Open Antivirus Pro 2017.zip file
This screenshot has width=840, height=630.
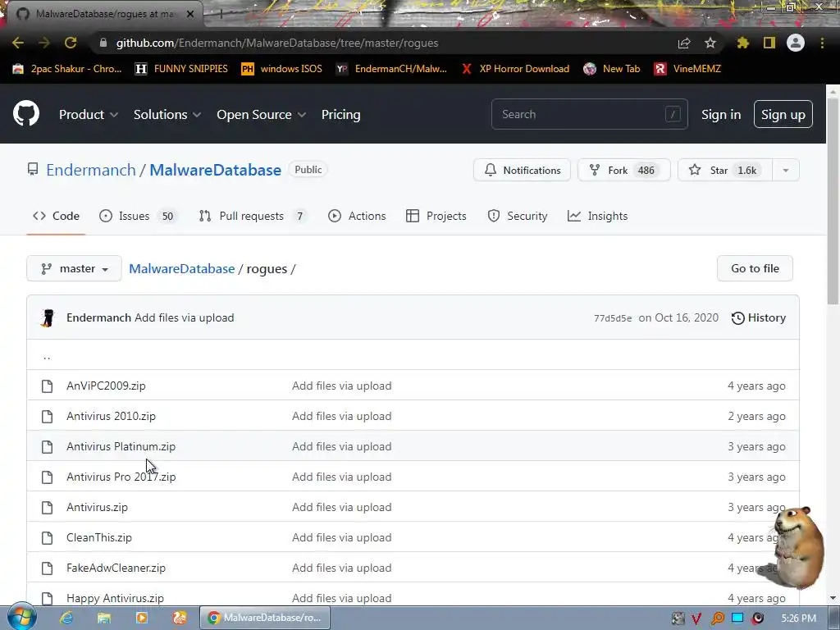coord(121,477)
